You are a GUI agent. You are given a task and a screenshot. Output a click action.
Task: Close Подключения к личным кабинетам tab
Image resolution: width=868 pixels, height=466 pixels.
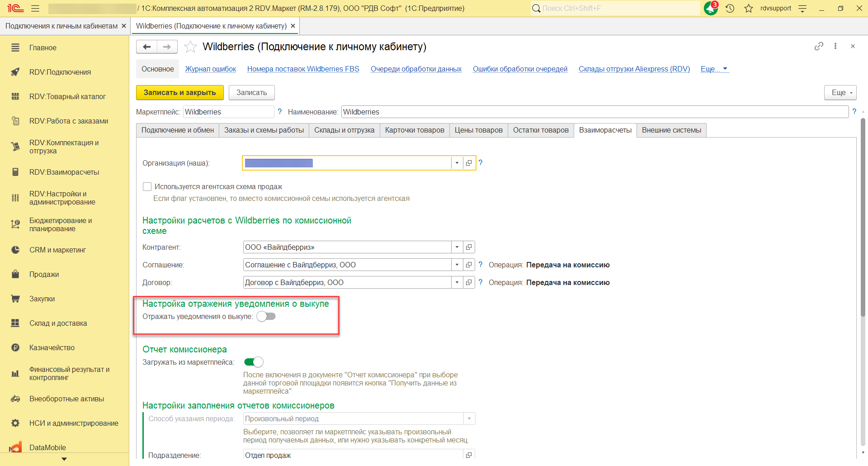tap(124, 26)
